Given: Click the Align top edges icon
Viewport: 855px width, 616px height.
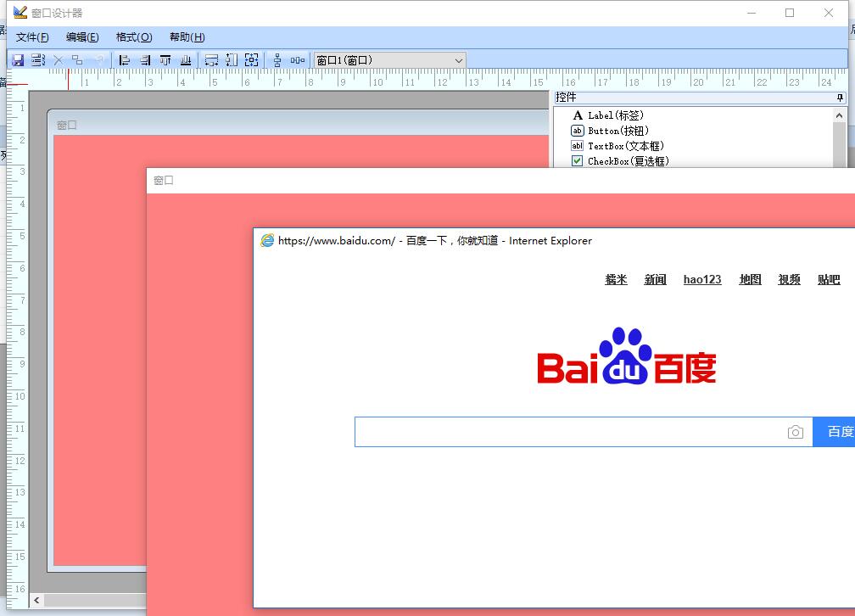Looking at the screenshot, I should click(165, 60).
